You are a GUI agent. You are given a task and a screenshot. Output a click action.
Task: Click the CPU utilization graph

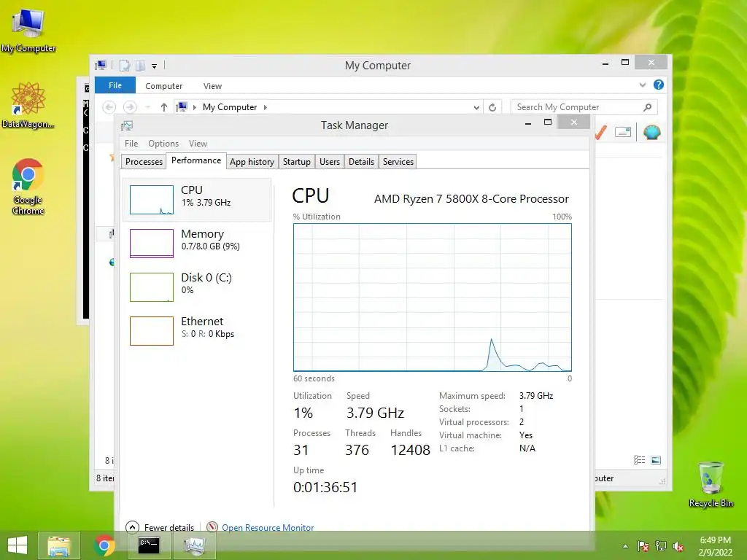tap(432, 297)
